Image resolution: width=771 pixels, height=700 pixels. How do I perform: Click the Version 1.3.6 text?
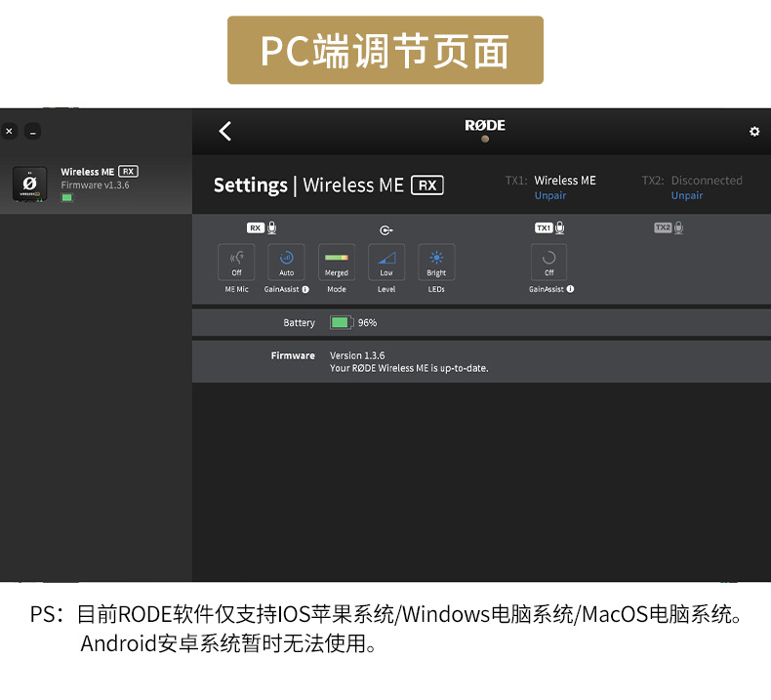(357, 355)
